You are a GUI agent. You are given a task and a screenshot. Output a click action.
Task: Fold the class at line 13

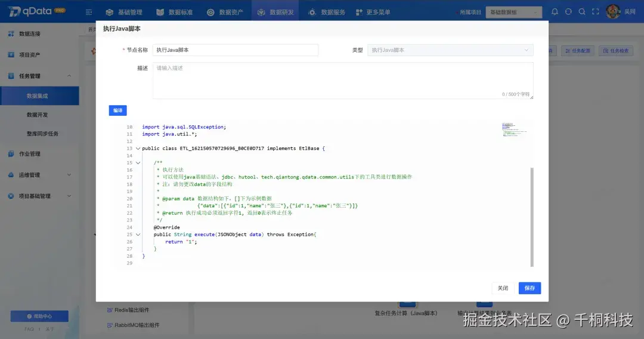point(138,149)
